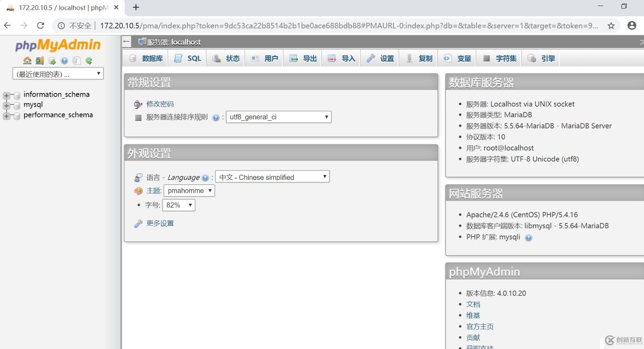Expand the mysql tree node
Image resolution: width=644 pixels, height=349 pixels.
click(x=6, y=105)
